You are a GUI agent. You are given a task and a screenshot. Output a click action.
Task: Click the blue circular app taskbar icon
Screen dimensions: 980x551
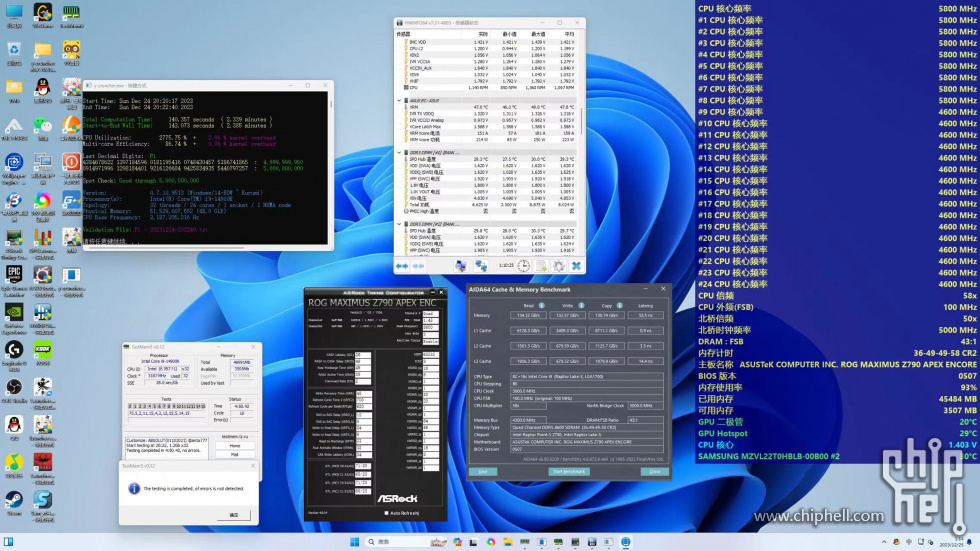pos(626,542)
